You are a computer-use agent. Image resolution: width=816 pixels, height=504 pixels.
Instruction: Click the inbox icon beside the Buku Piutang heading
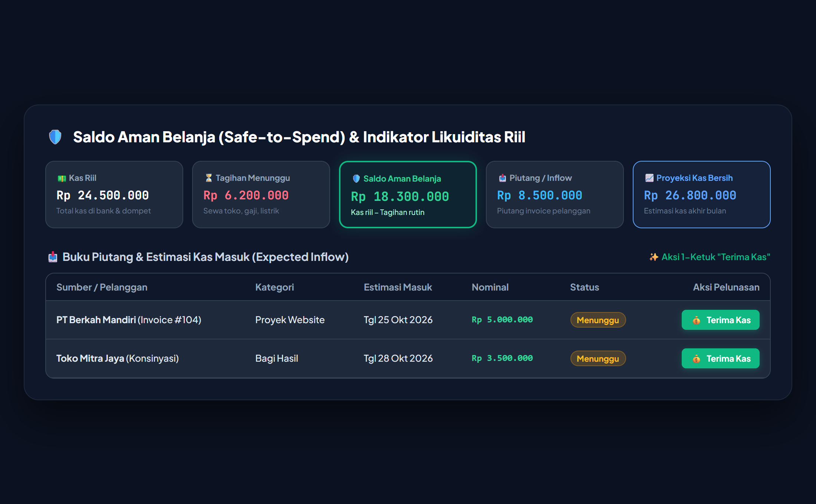(x=53, y=257)
